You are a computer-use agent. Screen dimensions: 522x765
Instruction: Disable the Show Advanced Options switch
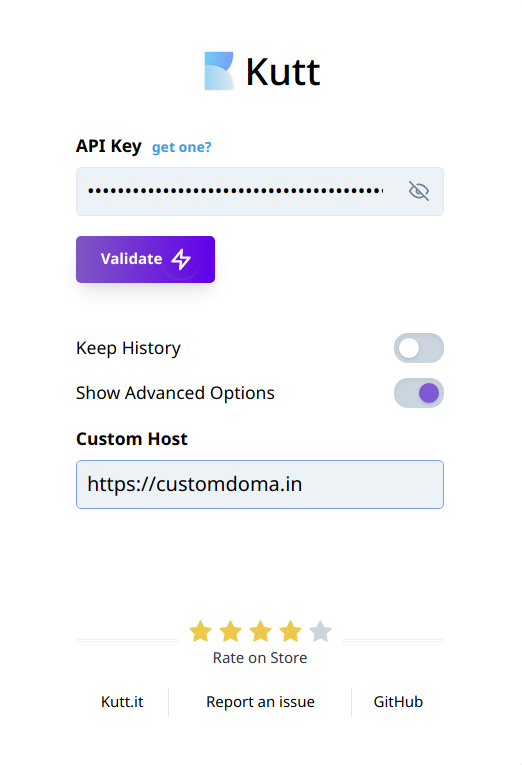coord(419,393)
